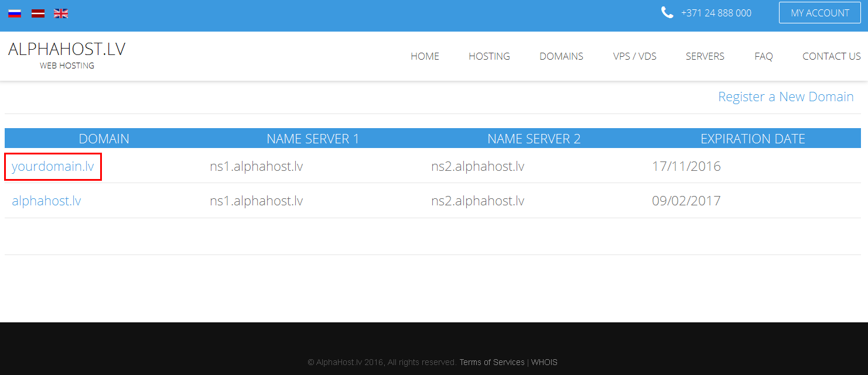The height and width of the screenshot is (375, 868).
Task: Click phone number +371 24 888 000
Action: [x=716, y=13]
